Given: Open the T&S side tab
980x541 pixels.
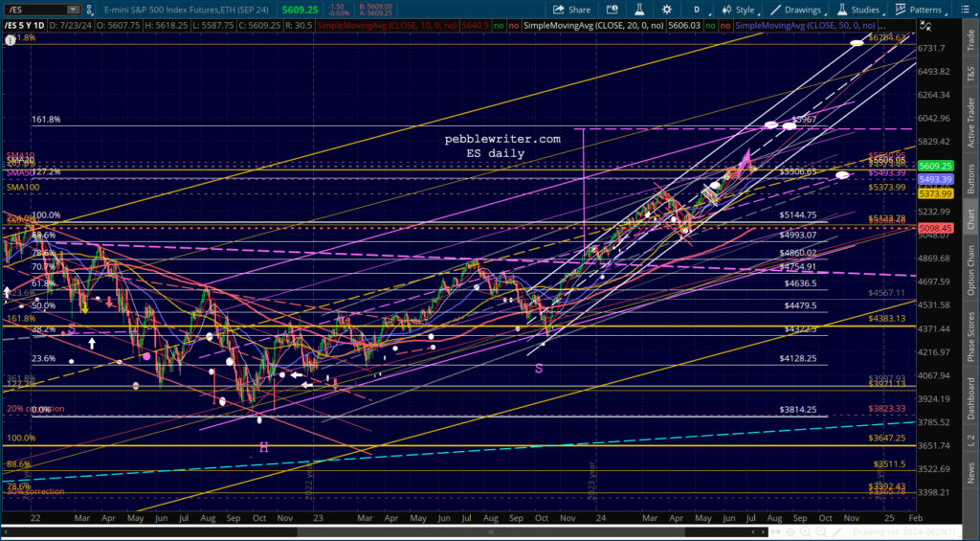Looking at the screenshot, I should click(x=970, y=73).
